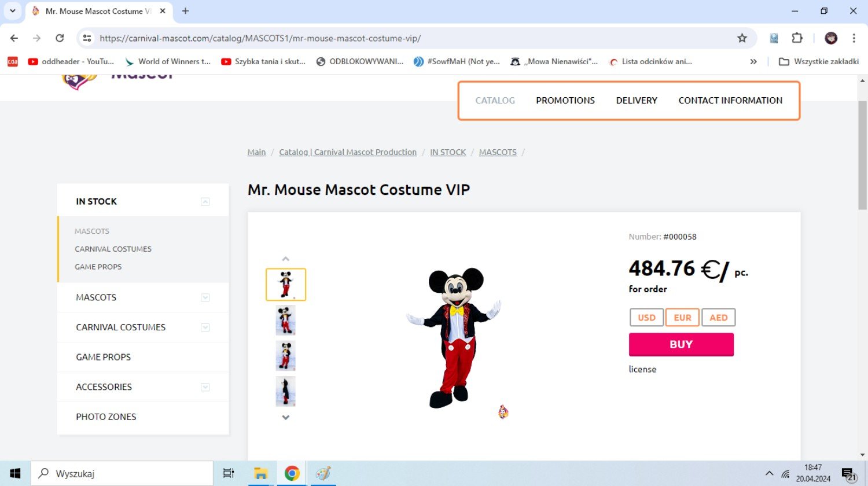Show previous thumbnails with the up chevron

pyautogui.click(x=285, y=259)
